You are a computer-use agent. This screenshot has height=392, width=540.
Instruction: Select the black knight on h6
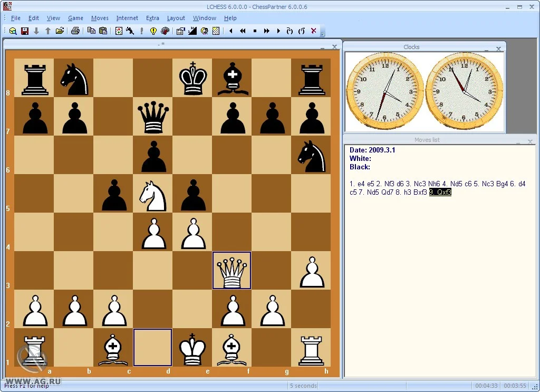pos(311,155)
